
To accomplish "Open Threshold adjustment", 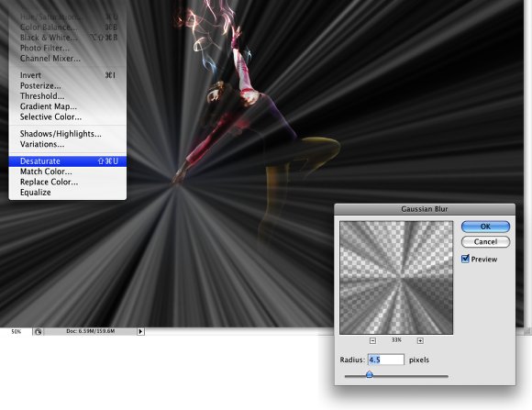I will click(x=68, y=96).
